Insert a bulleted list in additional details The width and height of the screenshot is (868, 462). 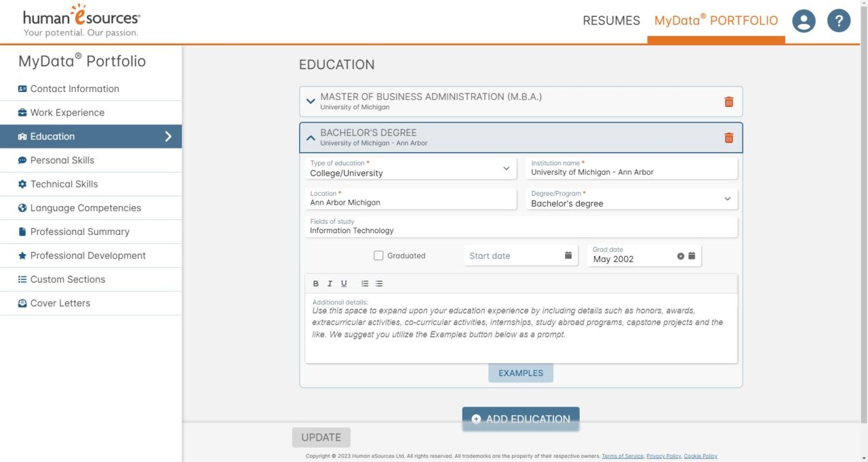click(x=378, y=283)
